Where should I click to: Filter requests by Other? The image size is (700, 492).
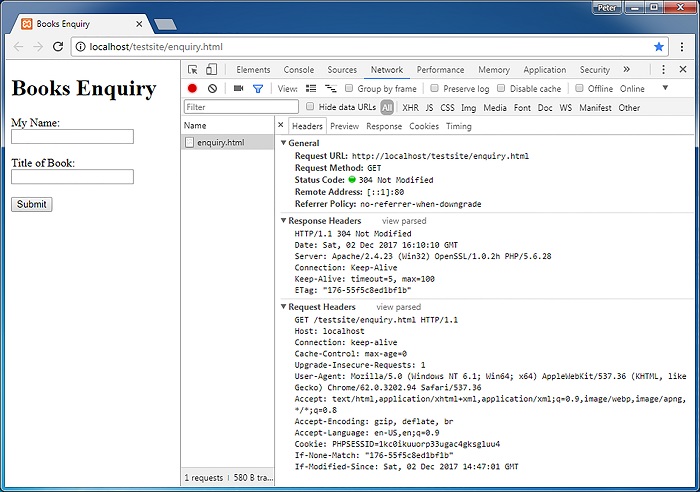click(629, 108)
